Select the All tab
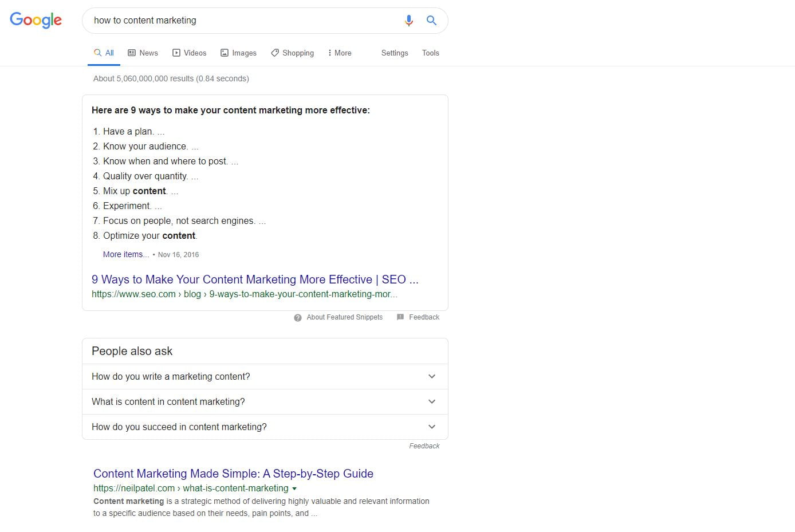This screenshot has height=532, width=795. click(104, 53)
